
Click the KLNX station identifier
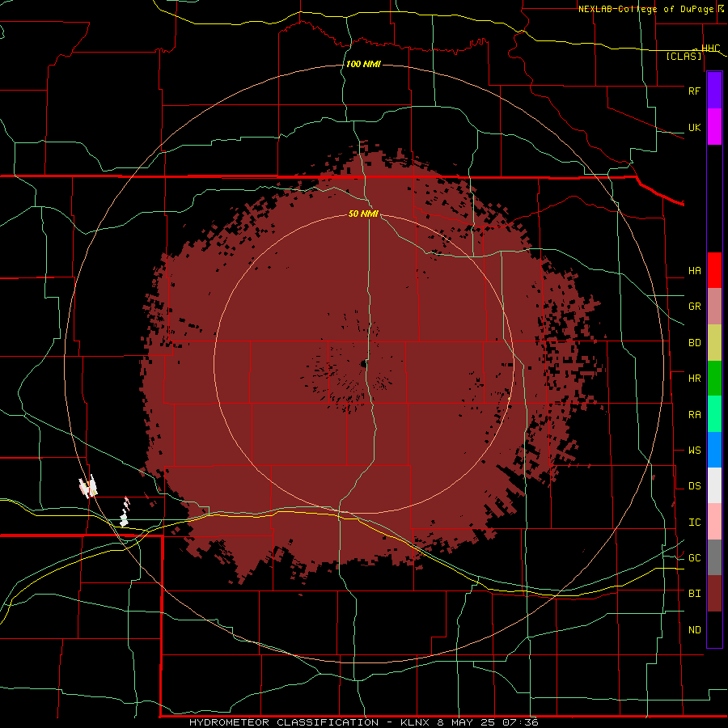[415, 722]
